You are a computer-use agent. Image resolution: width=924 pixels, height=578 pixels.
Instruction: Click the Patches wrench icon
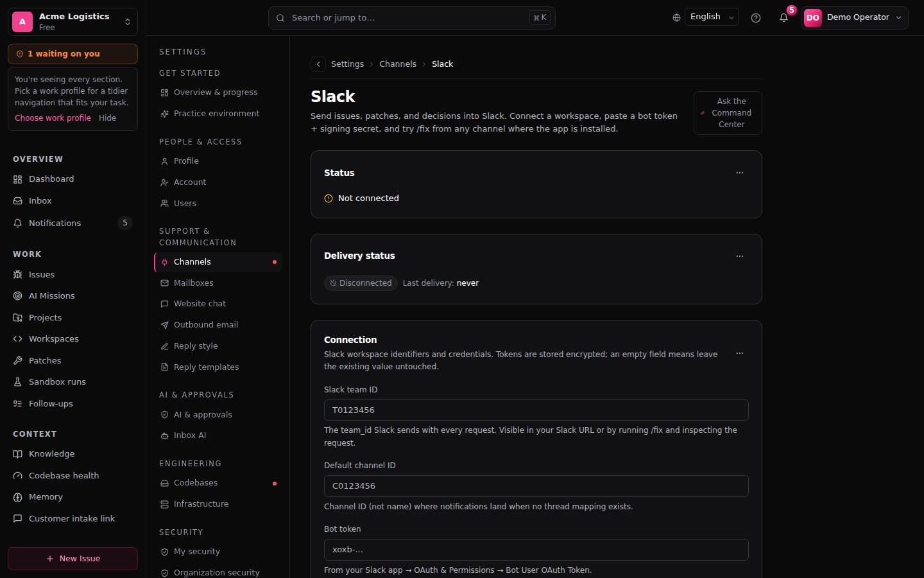pyautogui.click(x=18, y=361)
